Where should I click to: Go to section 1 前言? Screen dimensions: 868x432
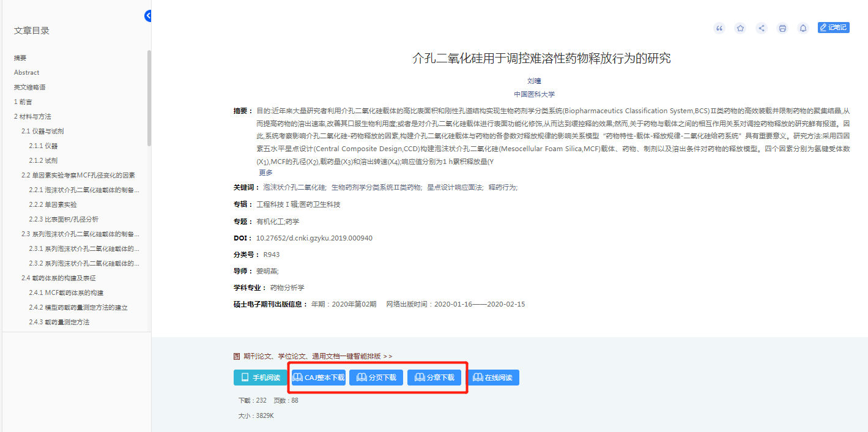pos(23,102)
